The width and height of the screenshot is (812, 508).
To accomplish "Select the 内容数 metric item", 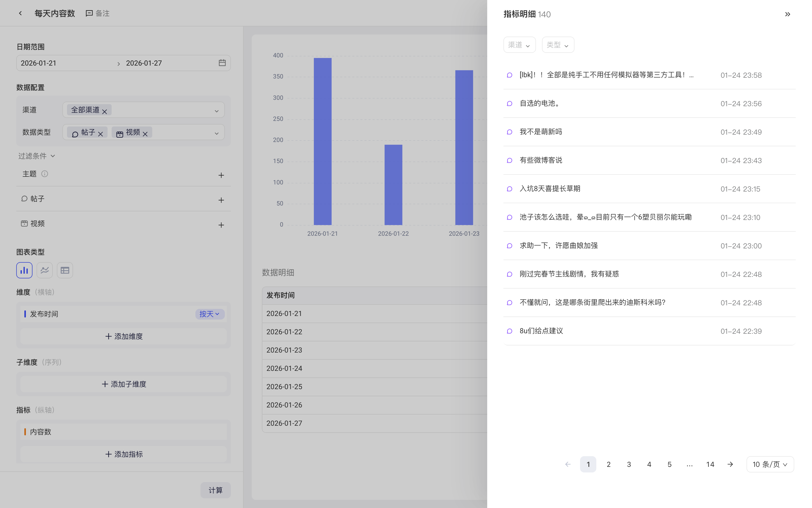I will click(124, 432).
